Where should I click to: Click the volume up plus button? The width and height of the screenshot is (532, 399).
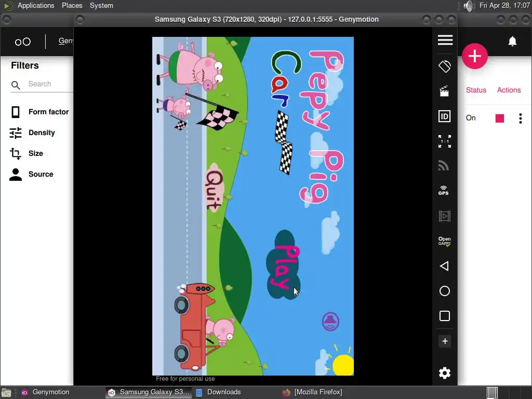(x=445, y=341)
